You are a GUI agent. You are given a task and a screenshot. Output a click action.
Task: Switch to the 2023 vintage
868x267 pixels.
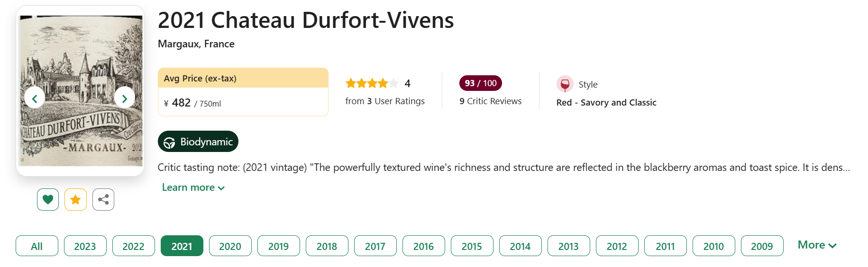tap(85, 246)
